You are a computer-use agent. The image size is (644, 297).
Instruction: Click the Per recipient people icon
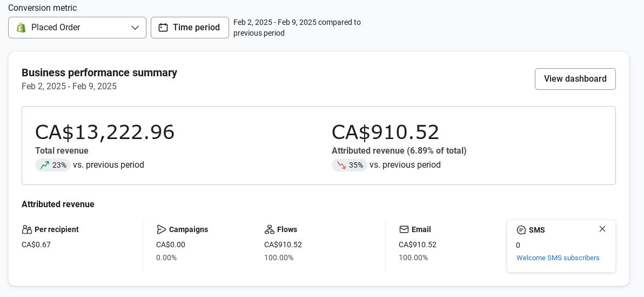(27, 229)
